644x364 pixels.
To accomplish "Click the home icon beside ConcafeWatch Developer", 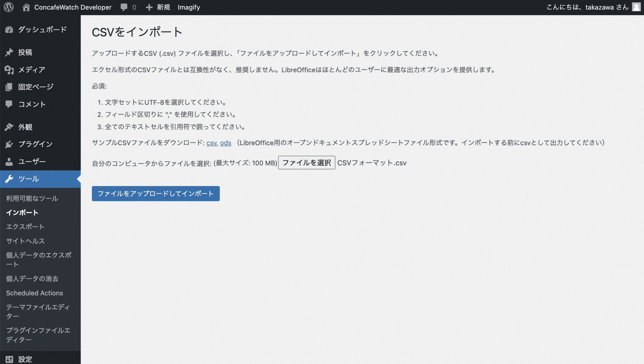I will tap(26, 7).
